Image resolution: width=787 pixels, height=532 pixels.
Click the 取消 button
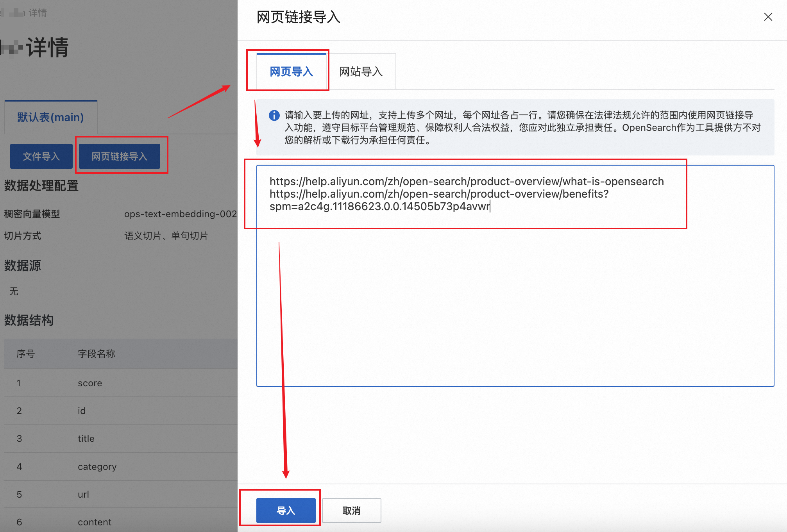pyautogui.click(x=351, y=511)
